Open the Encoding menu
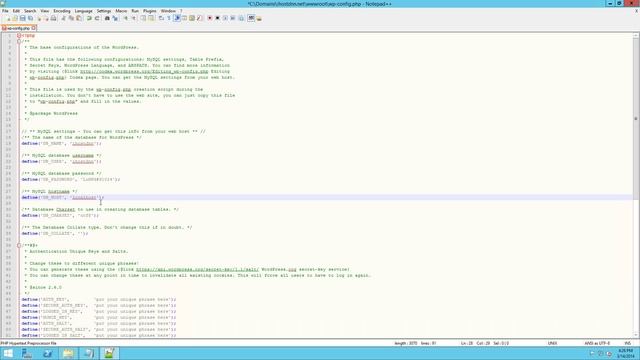This screenshot has width=640, height=360. pyautogui.click(x=62, y=11)
